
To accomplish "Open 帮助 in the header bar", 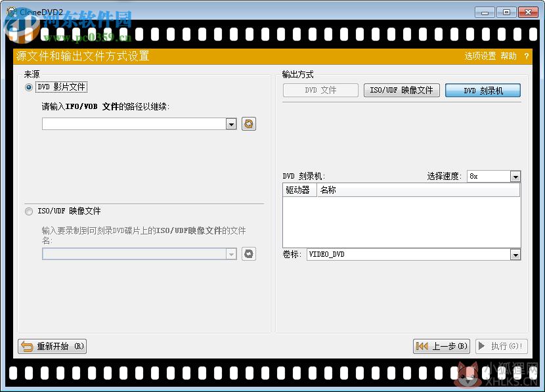I will [x=508, y=56].
